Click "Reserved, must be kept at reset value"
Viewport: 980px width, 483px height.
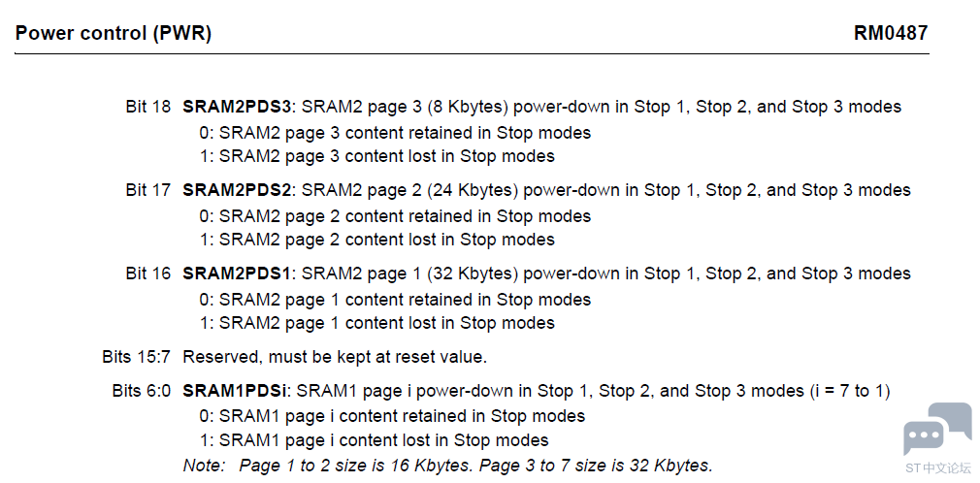point(335,357)
